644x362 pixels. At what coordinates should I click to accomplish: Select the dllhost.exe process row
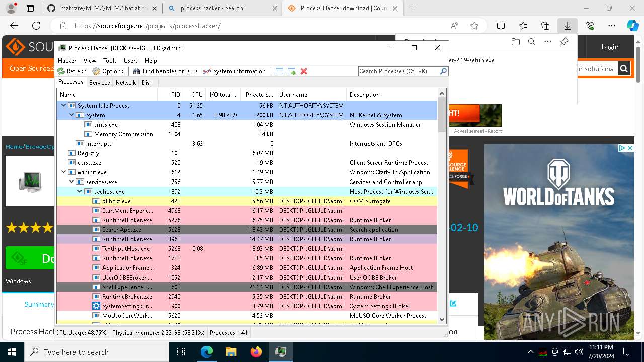click(x=247, y=201)
